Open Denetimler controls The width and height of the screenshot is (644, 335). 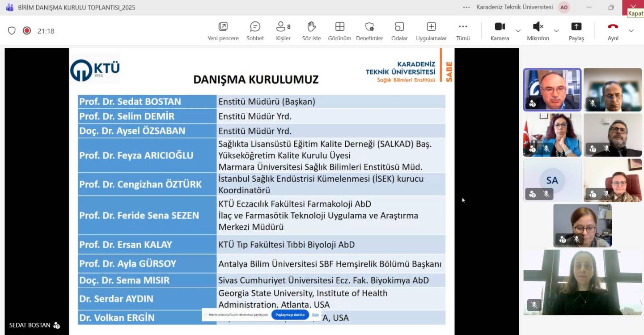tap(369, 31)
